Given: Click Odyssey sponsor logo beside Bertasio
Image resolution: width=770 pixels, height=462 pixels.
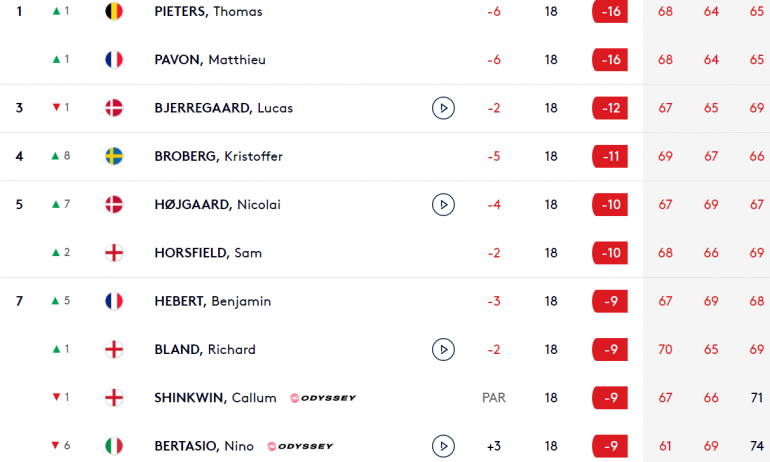Looking at the screenshot, I should 300,446.
